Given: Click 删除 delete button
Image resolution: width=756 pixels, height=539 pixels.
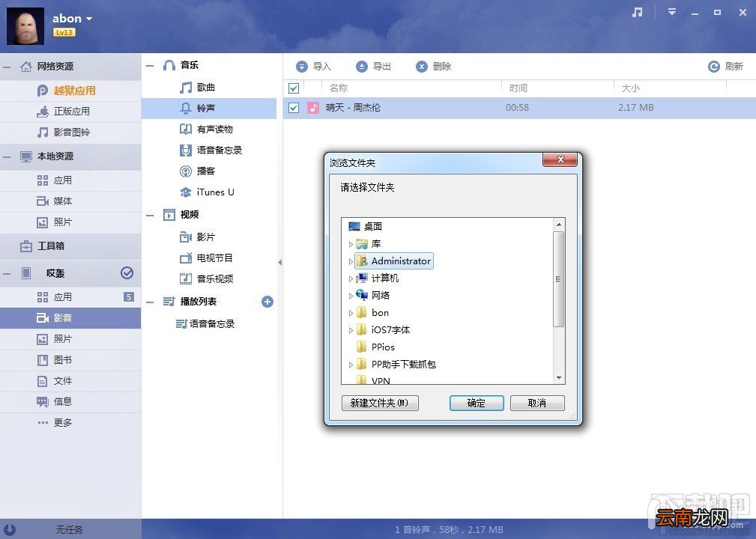Looking at the screenshot, I should coord(434,67).
